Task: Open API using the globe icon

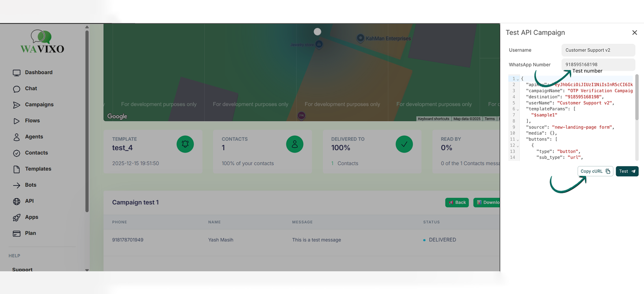Action: click(17, 201)
